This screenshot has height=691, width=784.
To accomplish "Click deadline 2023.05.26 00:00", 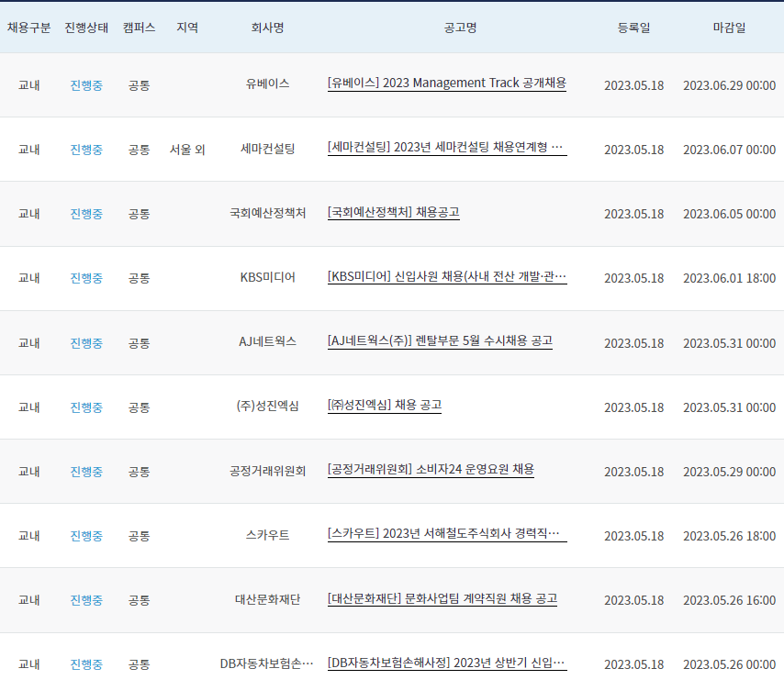I will 729,664.
